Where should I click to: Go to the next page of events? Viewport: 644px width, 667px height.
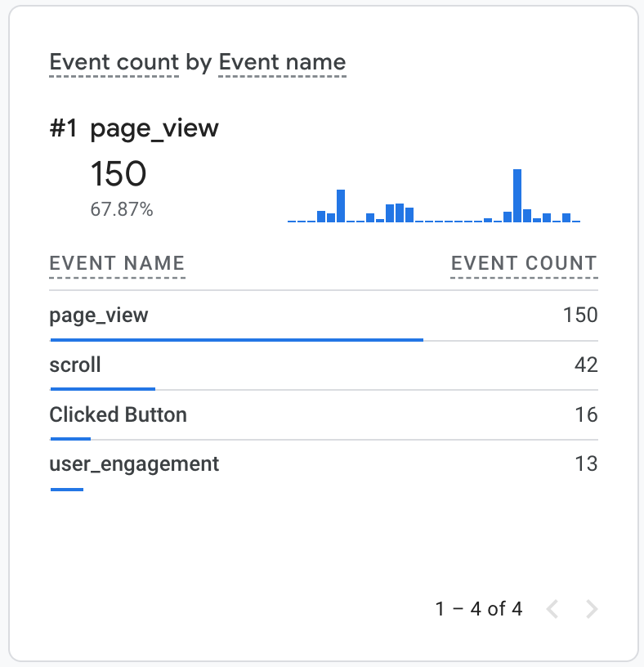point(591,609)
